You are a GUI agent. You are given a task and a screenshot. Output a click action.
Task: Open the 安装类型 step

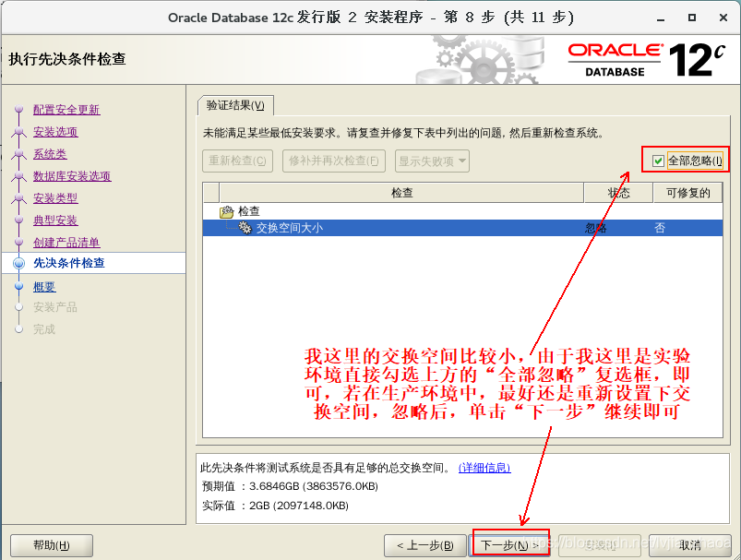click(55, 198)
